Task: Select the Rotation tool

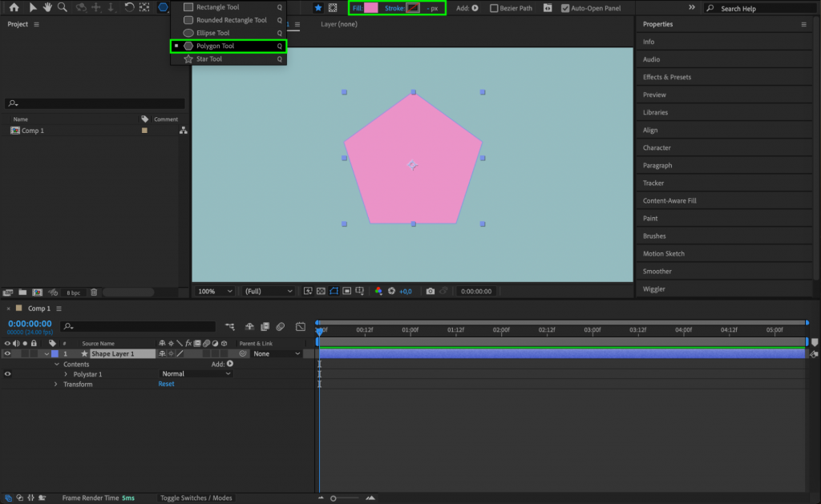Action: pyautogui.click(x=128, y=7)
